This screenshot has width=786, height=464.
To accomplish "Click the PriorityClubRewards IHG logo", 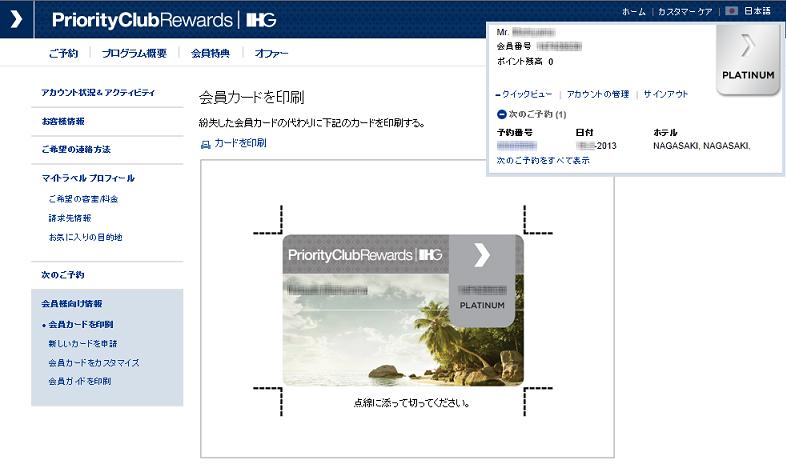I will (164, 20).
